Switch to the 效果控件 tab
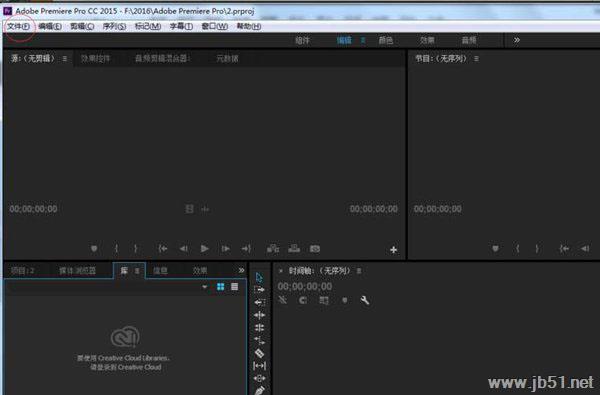Image resolution: width=600 pixels, height=395 pixels. 95,59
